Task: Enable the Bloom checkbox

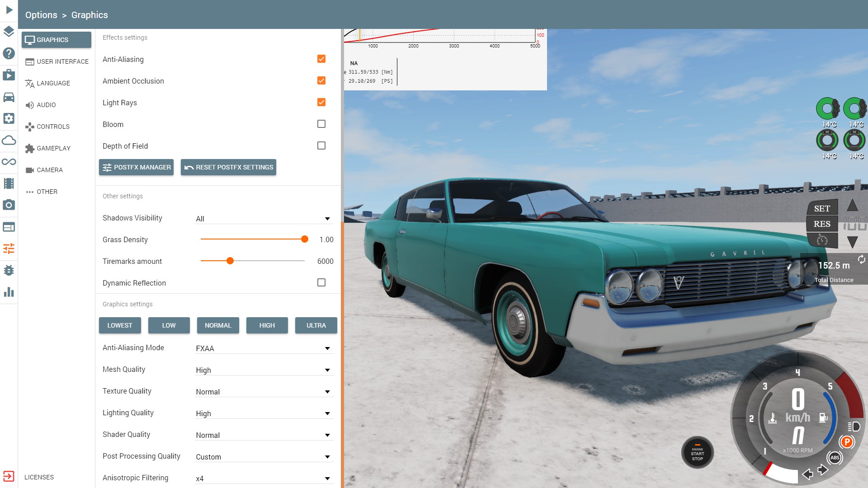Action: pyautogui.click(x=321, y=124)
